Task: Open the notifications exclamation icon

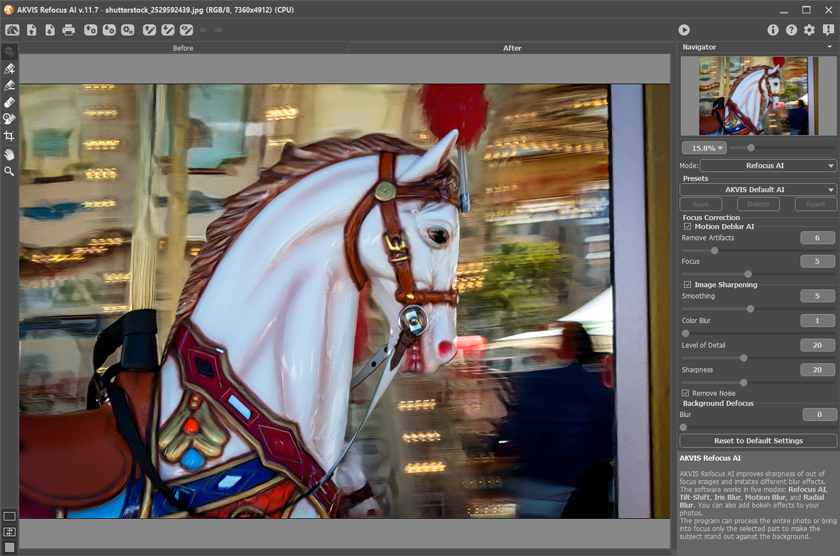Action: (828, 30)
